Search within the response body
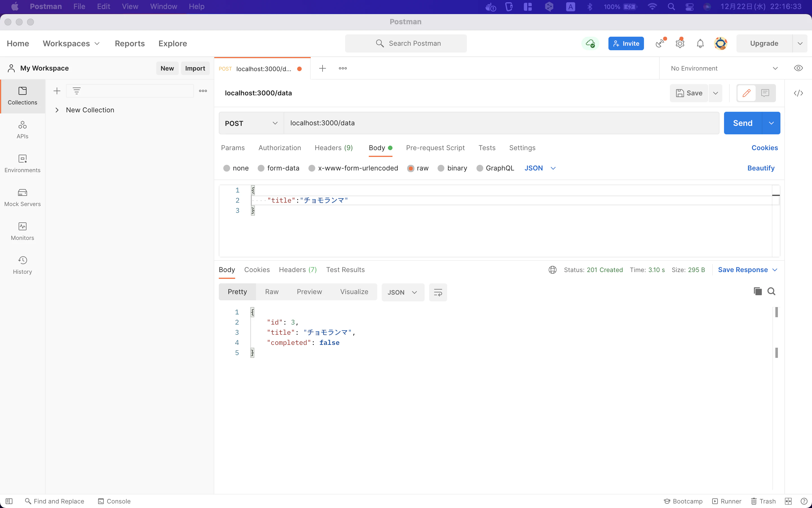The image size is (812, 508). [771, 291]
